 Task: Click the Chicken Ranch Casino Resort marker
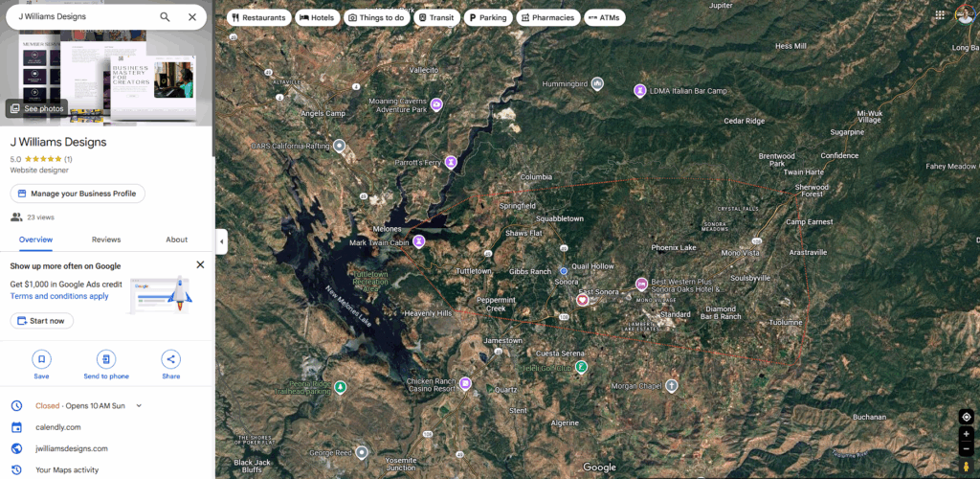pyautogui.click(x=465, y=383)
